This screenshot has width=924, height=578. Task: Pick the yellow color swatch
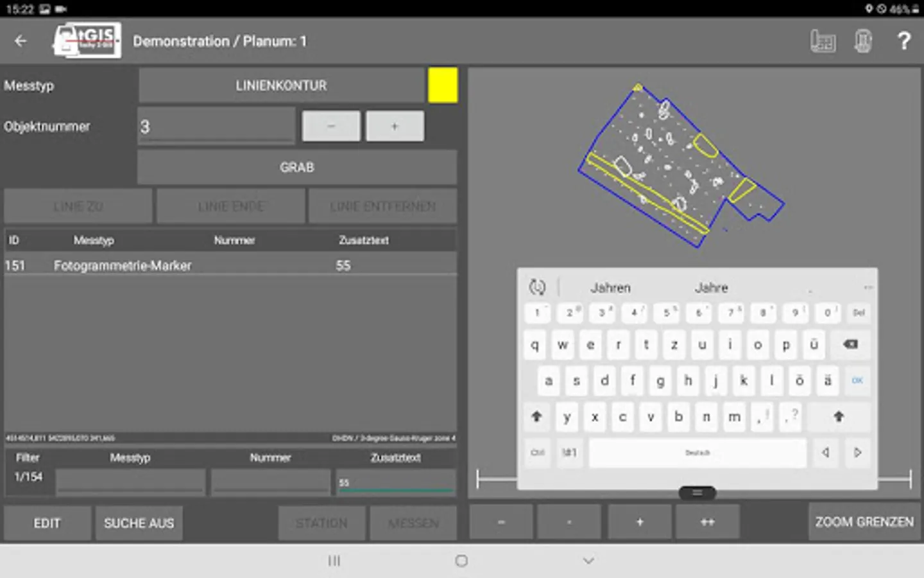click(443, 85)
